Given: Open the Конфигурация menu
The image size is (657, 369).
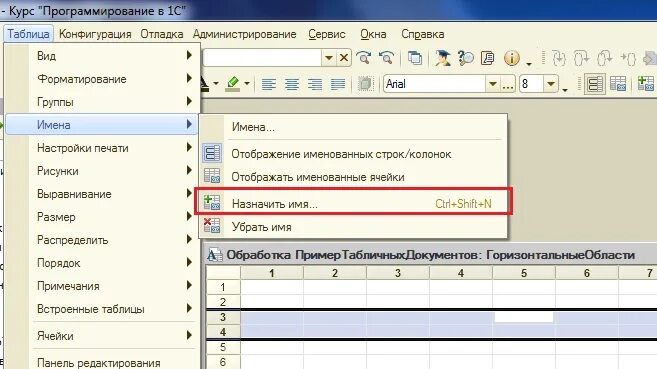Looking at the screenshot, I should coord(95,34).
